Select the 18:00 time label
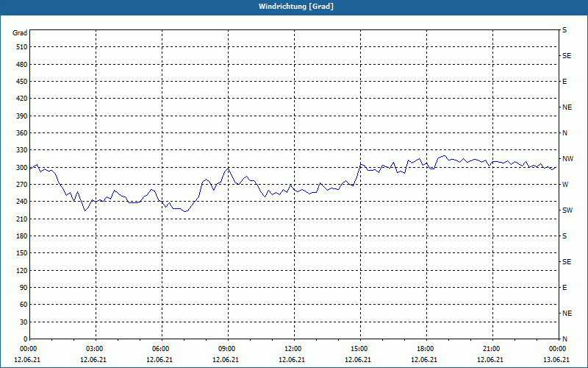The width and height of the screenshot is (588, 368). point(426,349)
